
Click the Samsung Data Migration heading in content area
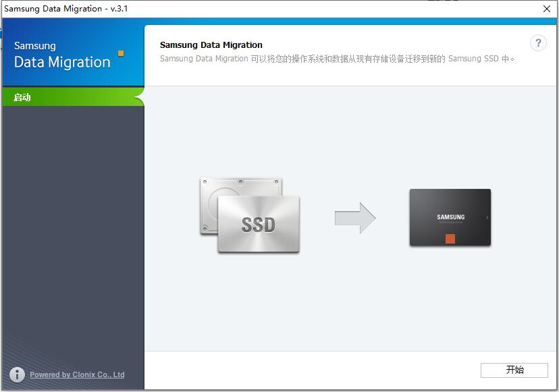(211, 44)
